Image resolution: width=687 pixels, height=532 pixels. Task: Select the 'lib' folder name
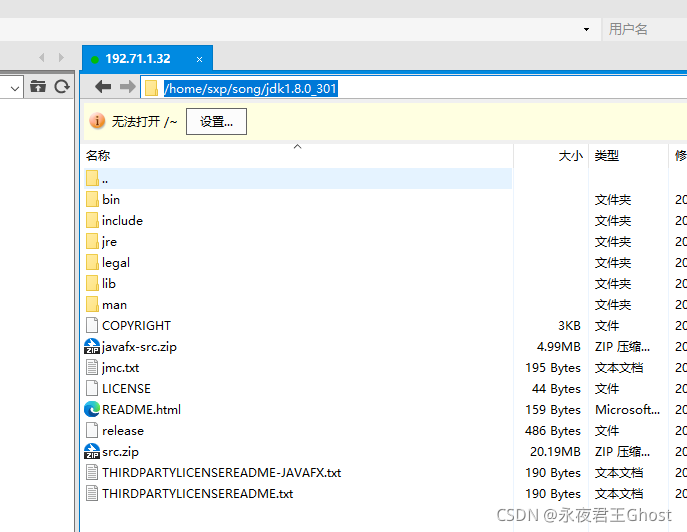[109, 284]
